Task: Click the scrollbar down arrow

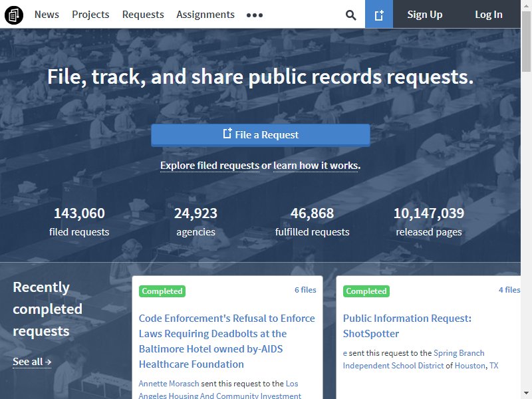Action: (x=526, y=394)
